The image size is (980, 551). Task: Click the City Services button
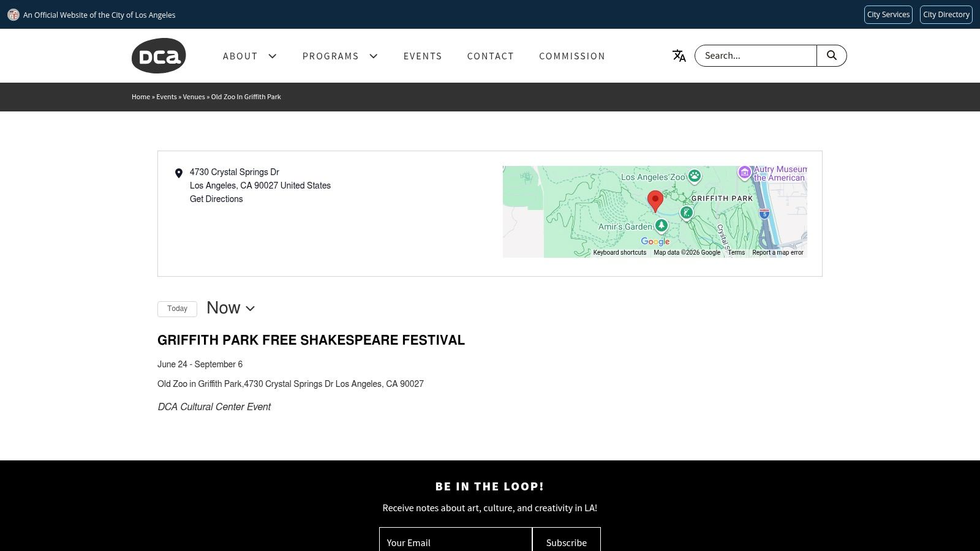(x=888, y=15)
